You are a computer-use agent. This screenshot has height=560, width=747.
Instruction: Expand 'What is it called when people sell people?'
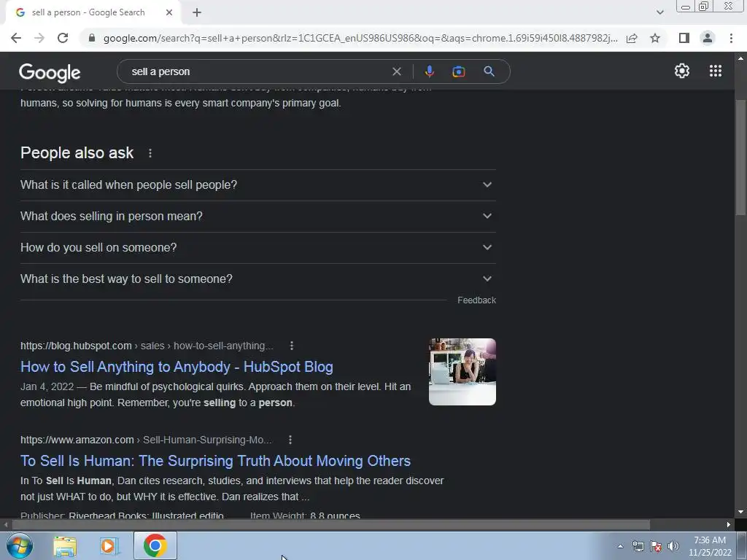pyautogui.click(x=258, y=184)
